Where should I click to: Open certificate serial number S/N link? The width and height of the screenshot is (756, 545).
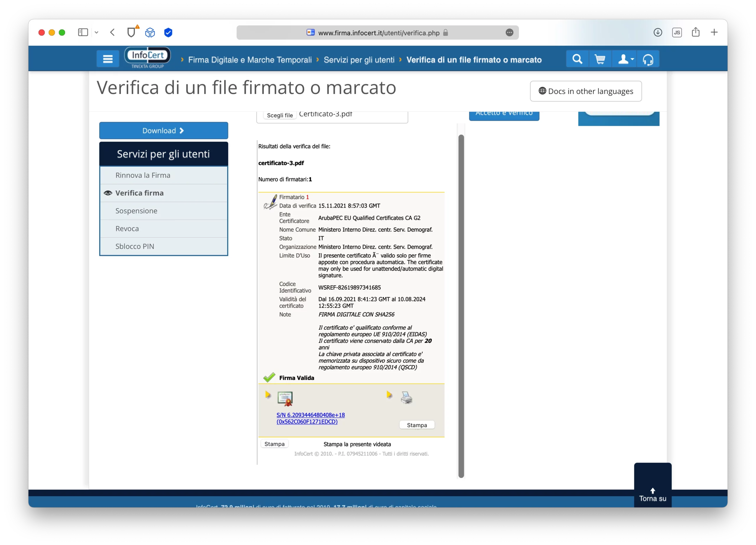coord(310,418)
